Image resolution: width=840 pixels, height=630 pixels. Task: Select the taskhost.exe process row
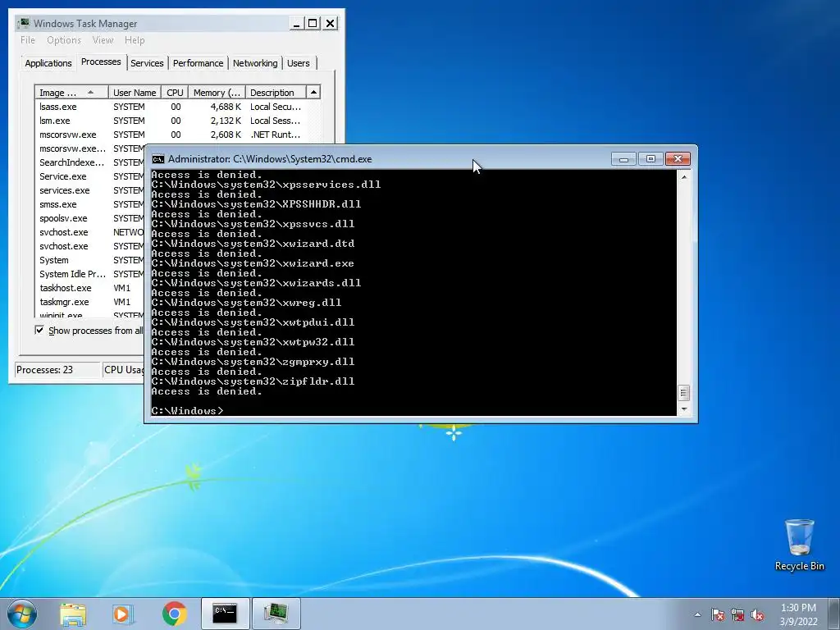(90, 288)
